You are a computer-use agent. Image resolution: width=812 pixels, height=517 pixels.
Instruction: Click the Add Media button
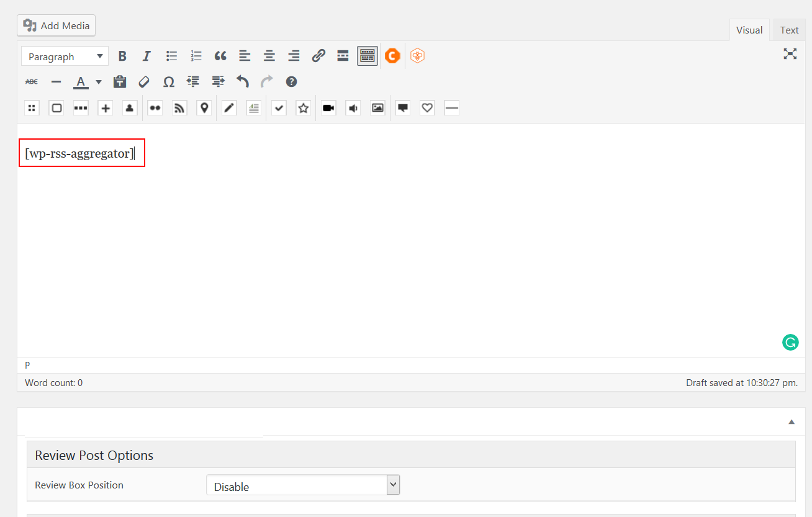point(56,25)
